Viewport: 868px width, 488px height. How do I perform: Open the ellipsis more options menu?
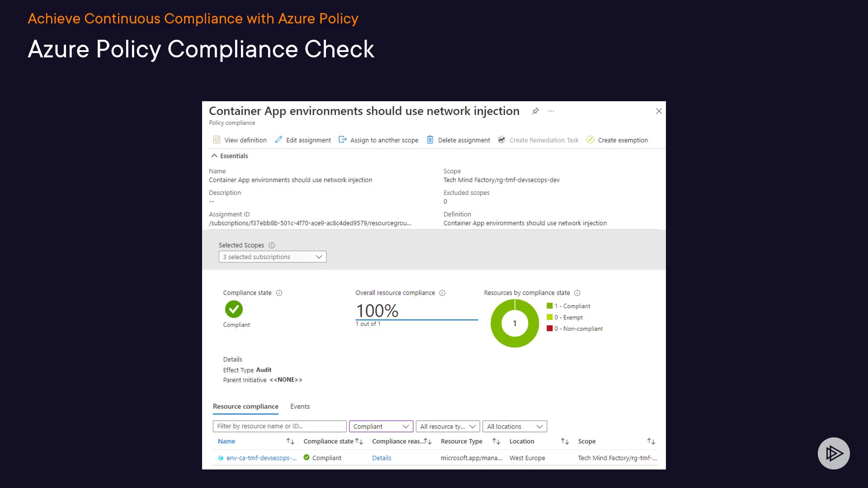(x=551, y=111)
